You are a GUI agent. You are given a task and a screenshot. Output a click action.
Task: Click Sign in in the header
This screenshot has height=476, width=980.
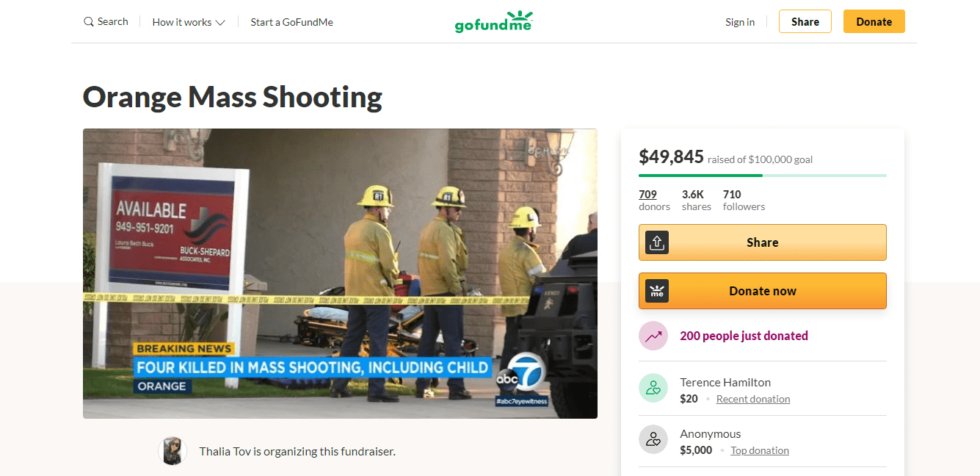coord(740,22)
